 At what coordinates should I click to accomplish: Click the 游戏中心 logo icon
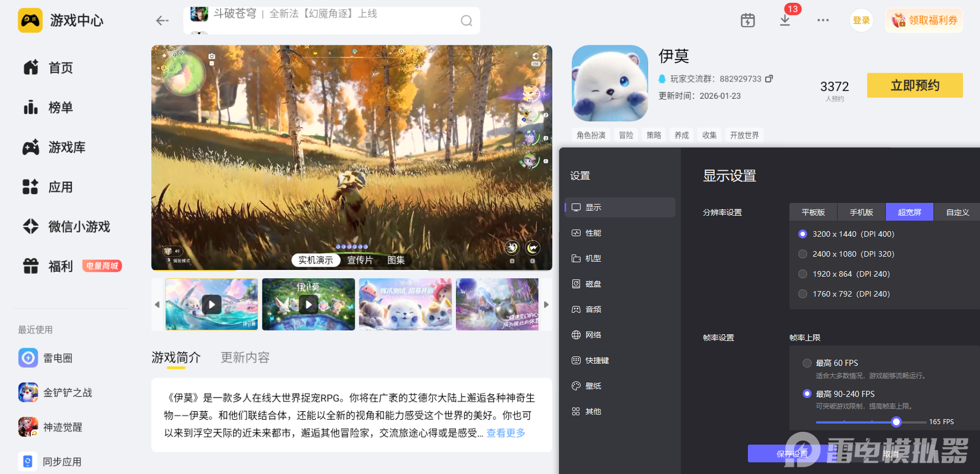pyautogui.click(x=30, y=21)
